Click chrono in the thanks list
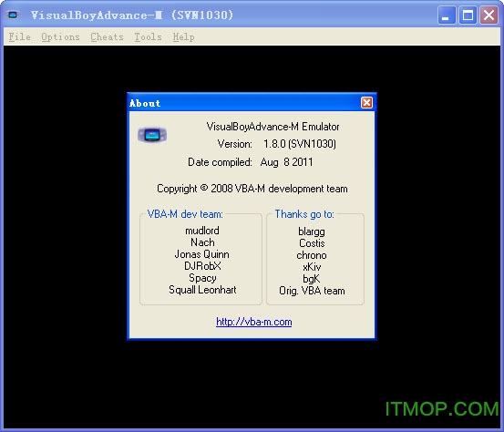 (x=312, y=255)
